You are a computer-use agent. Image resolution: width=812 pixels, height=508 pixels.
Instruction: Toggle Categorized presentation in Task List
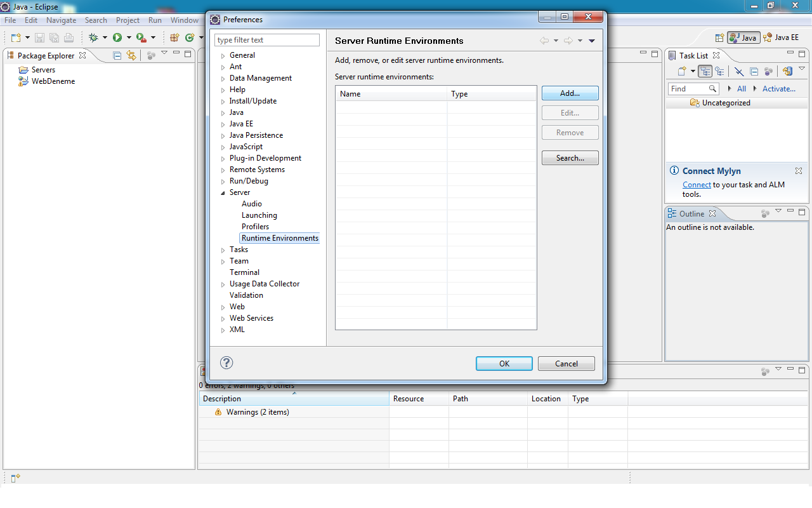(705, 71)
